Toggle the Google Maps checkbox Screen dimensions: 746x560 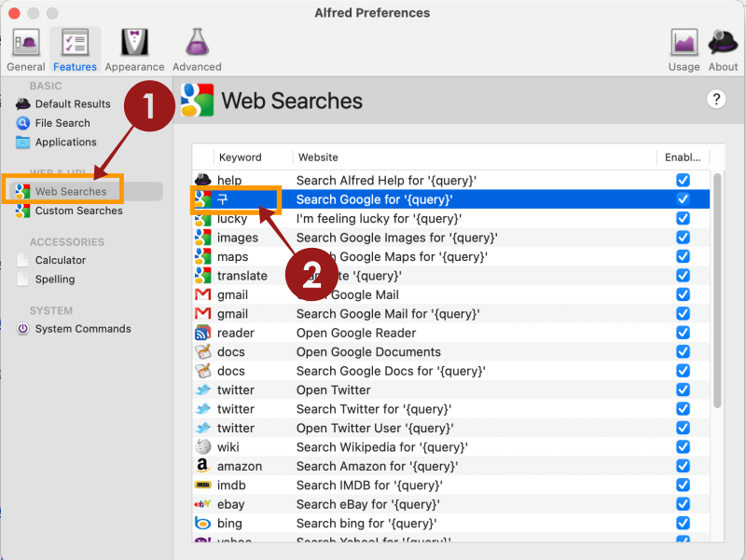click(683, 256)
